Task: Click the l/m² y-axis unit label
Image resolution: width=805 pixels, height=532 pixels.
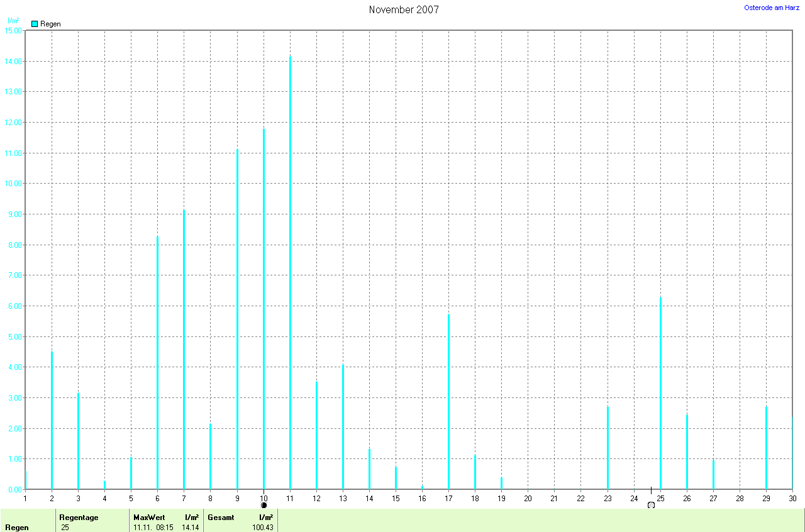Action: pyautogui.click(x=13, y=21)
